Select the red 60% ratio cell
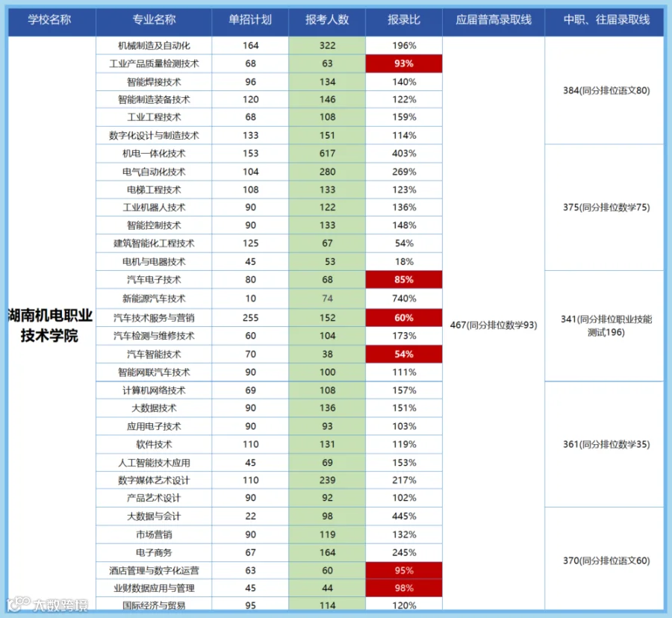The height and width of the screenshot is (618, 672). (404, 318)
